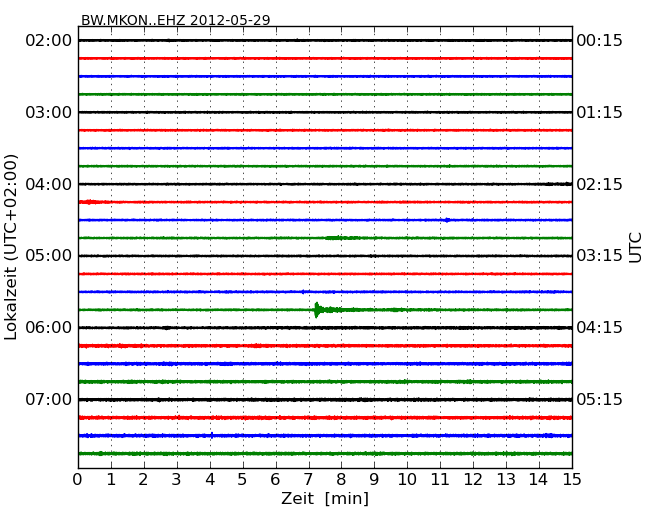
Task: Click the small blue blip near 11 minutes
Action: (x=447, y=220)
